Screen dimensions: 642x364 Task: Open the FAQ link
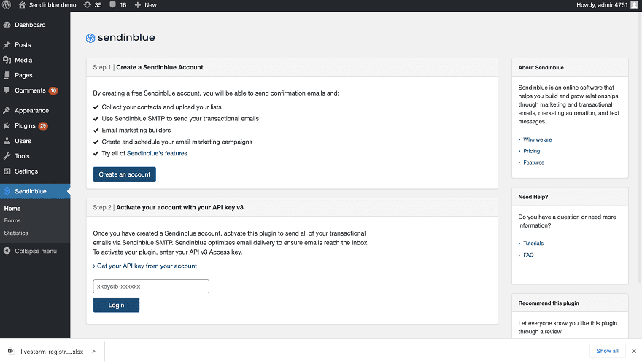click(x=528, y=255)
